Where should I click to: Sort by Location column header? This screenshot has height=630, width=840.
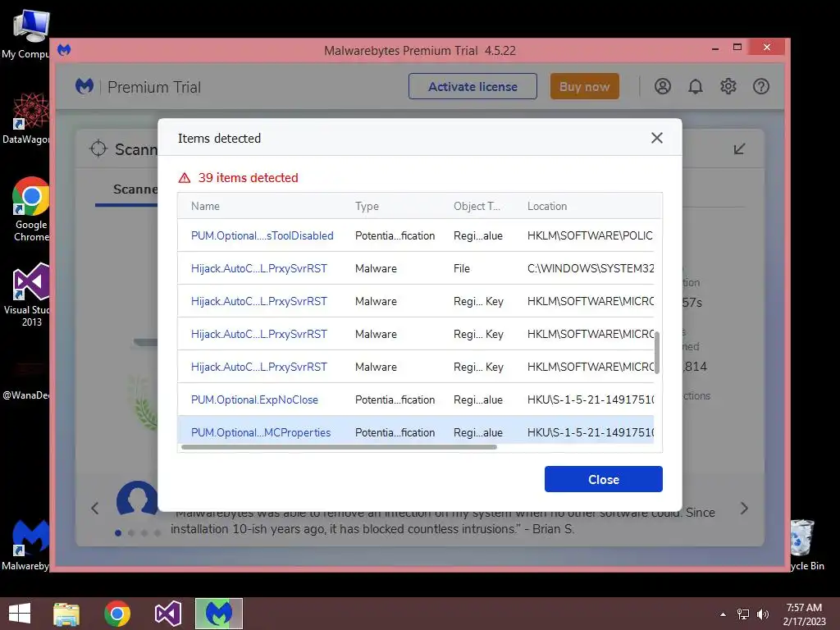point(547,206)
